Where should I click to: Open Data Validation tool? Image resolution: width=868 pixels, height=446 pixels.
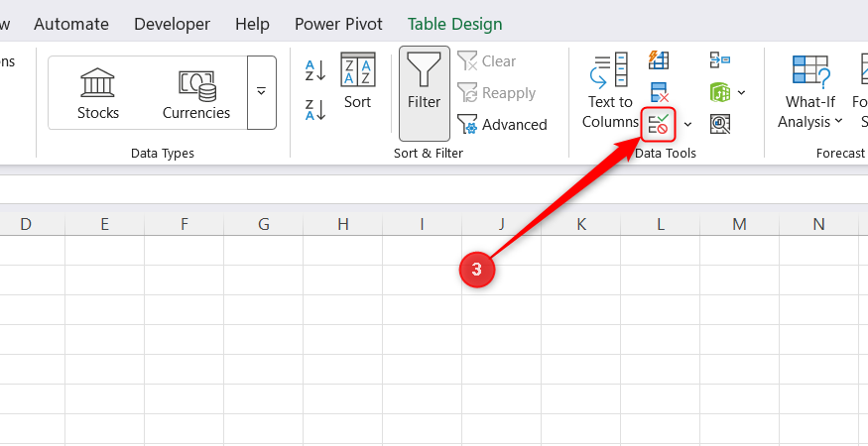[659, 124]
